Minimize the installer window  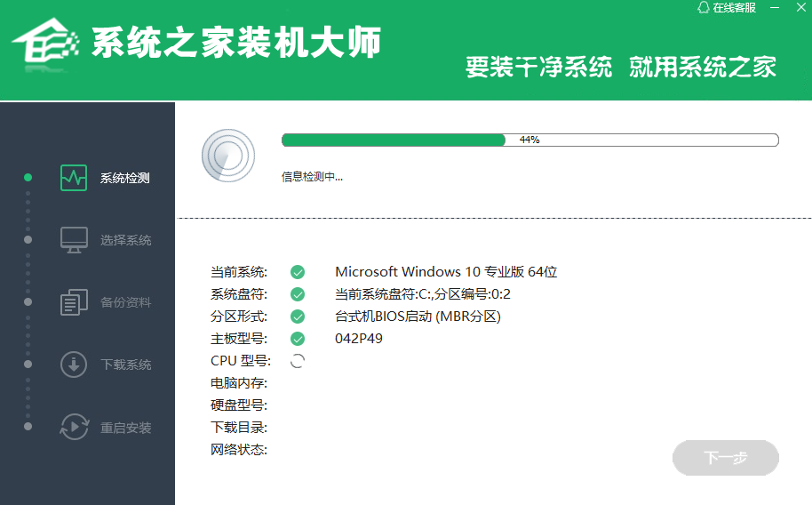(775, 8)
